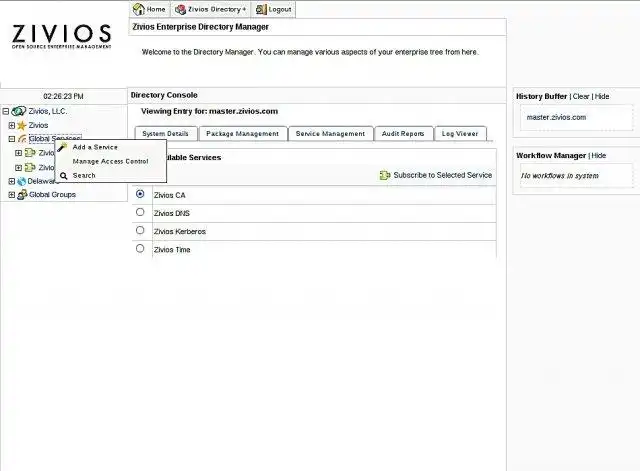Click the Global Services tree icon
This screenshot has width=640, height=471.
point(22,139)
